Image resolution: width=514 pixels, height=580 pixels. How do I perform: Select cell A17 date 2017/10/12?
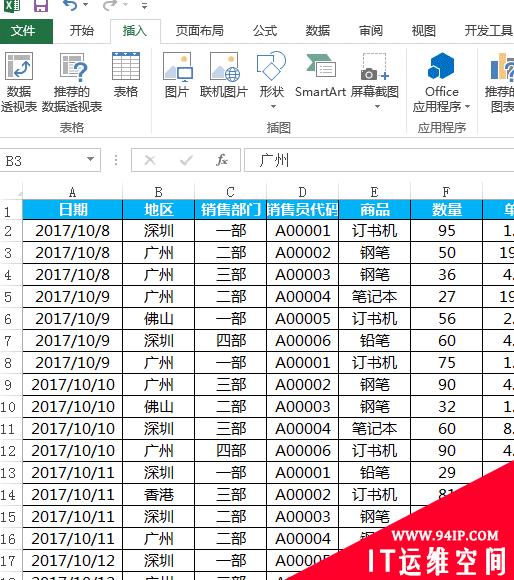pos(72,561)
